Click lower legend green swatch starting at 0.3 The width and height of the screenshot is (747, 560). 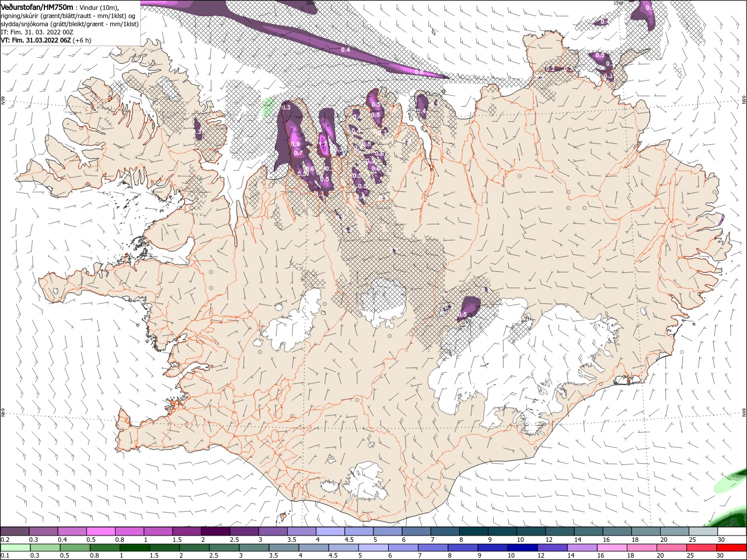(x=46, y=548)
